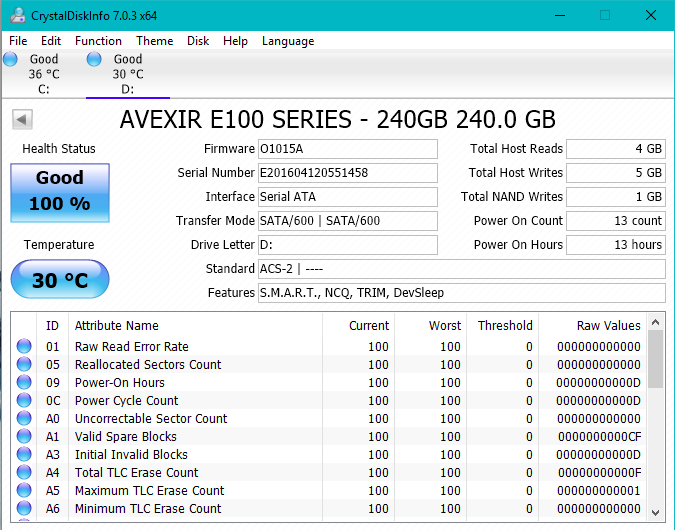Click the scrollbar down arrow in attribute list

pos(656,512)
